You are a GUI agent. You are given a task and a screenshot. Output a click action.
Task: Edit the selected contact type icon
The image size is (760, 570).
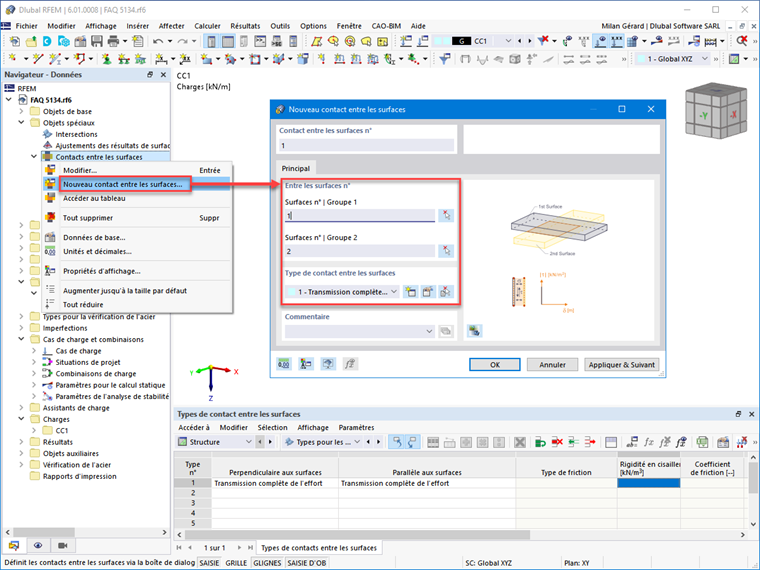pyautogui.click(x=428, y=292)
